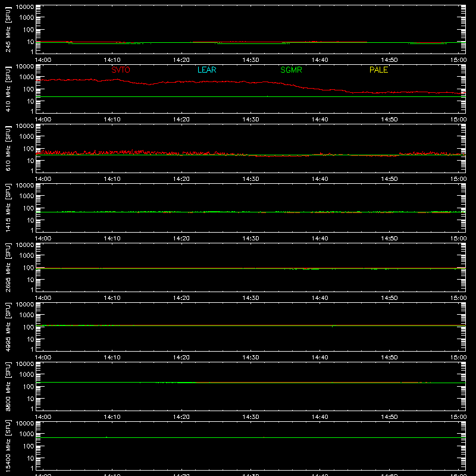Click the 100 tick value on 245 MHz axis

click(29, 29)
